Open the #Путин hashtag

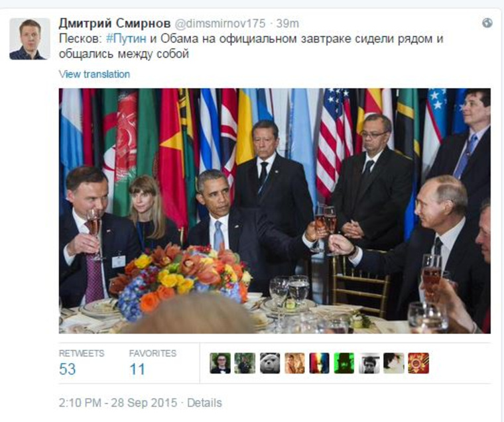[x=126, y=38]
